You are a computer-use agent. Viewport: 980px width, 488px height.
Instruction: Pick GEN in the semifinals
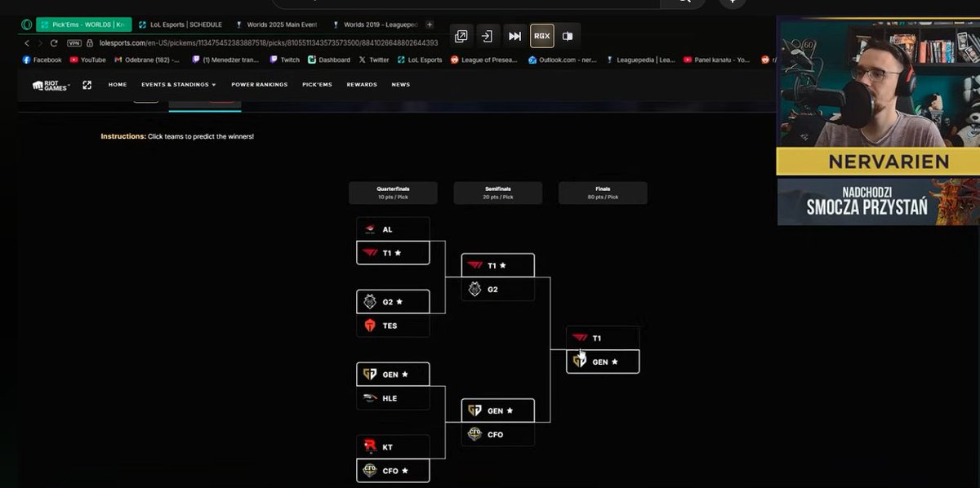[497, 410]
